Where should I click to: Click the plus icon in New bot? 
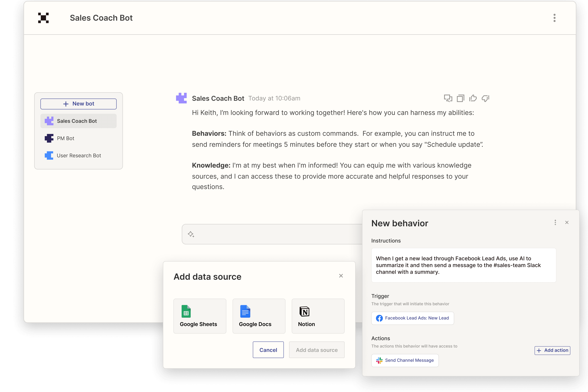coord(66,104)
